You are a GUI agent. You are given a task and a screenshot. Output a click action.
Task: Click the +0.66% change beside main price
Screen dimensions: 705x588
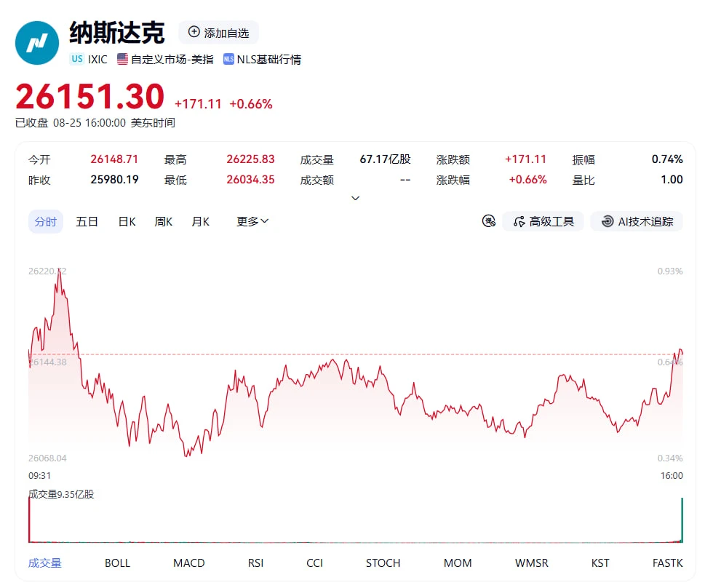click(x=251, y=104)
